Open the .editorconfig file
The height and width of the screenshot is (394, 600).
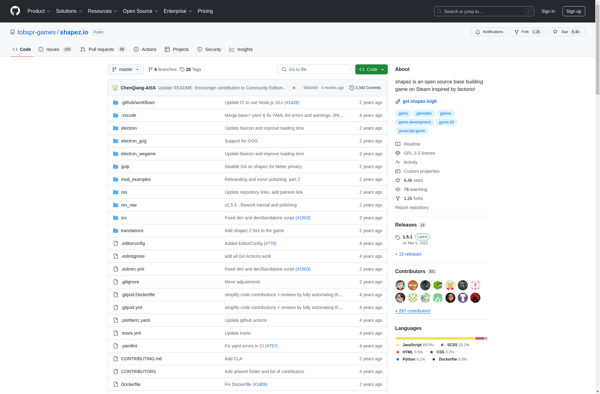(133, 243)
